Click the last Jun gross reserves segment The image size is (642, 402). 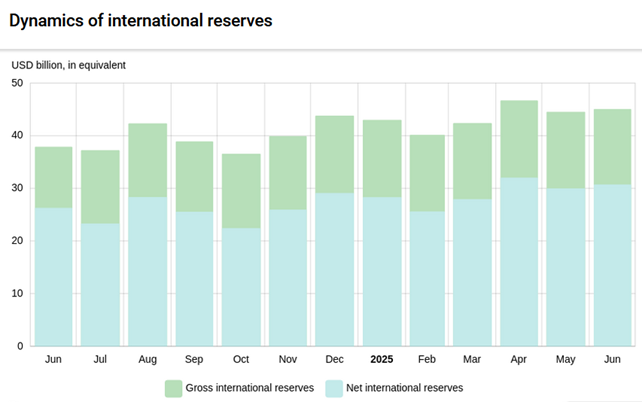coord(611,147)
